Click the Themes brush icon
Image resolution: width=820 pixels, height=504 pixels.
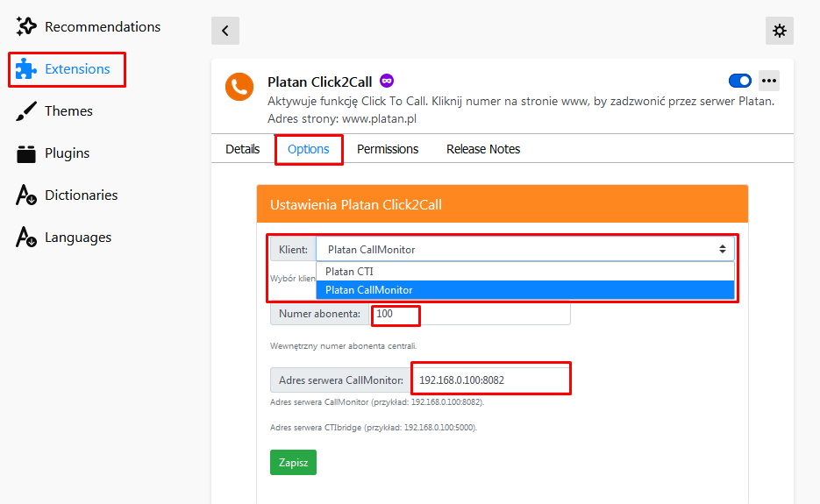[x=26, y=110]
